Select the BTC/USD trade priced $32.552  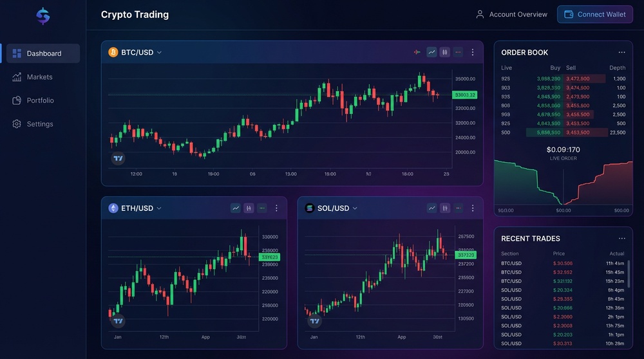tap(563, 272)
